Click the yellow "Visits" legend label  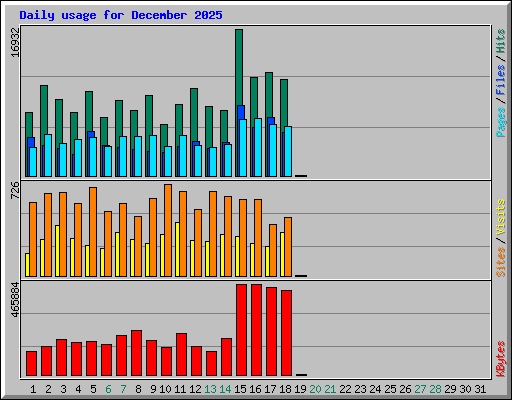click(x=500, y=218)
